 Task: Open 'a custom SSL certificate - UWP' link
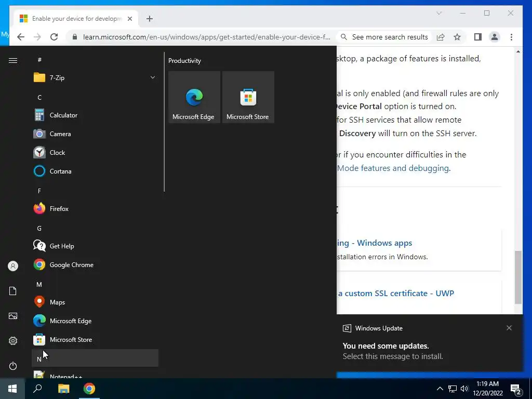pyautogui.click(x=395, y=293)
